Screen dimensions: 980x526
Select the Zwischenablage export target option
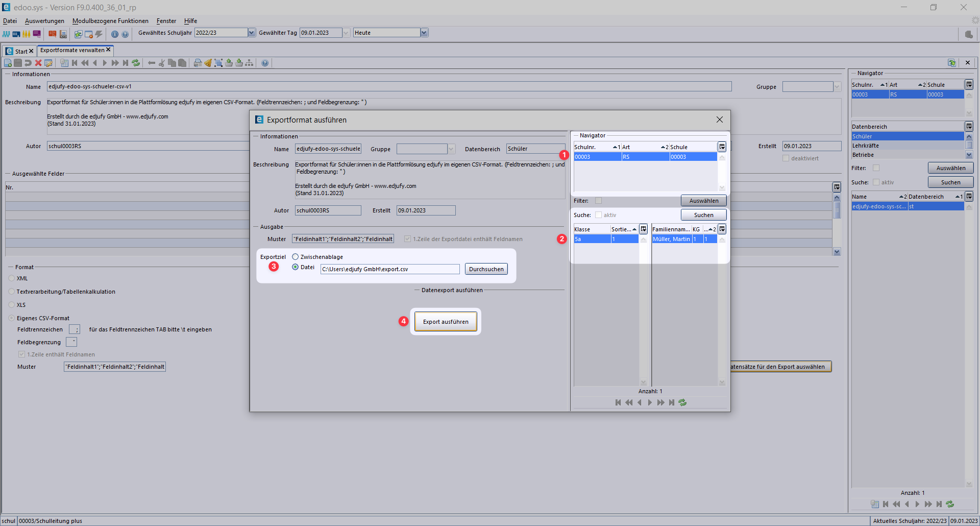(295, 257)
